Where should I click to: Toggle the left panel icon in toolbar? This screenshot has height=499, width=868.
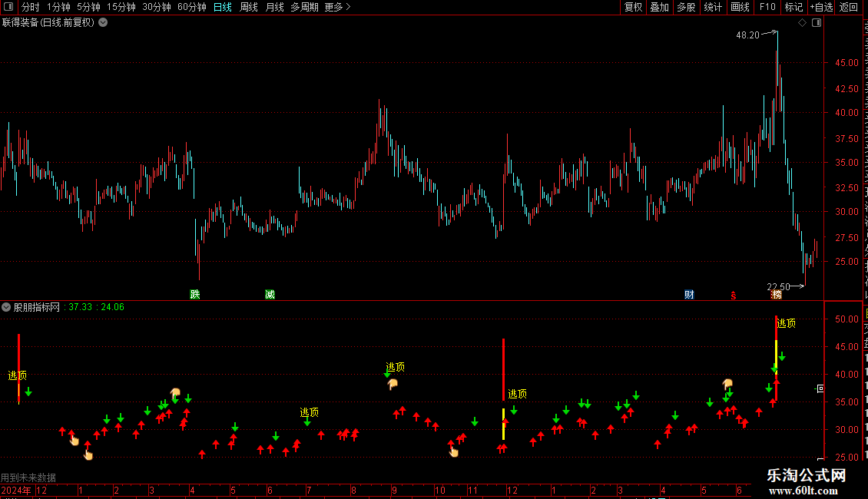pos(8,7)
